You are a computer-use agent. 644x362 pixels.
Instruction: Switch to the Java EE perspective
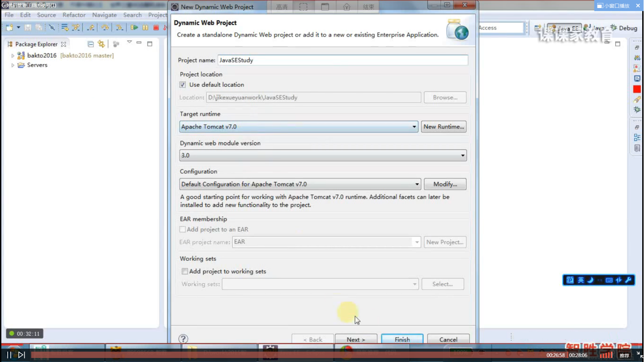coord(565,28)
